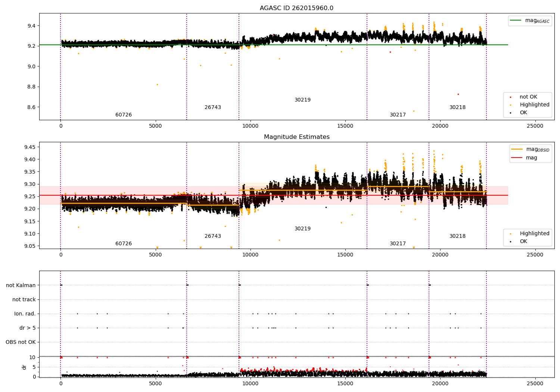Image resolution: width=560 pixels, height=392 pixels.
Task: Click obsid label 30217 in Magnitude Estimates plot
Action: click(398, 244)
